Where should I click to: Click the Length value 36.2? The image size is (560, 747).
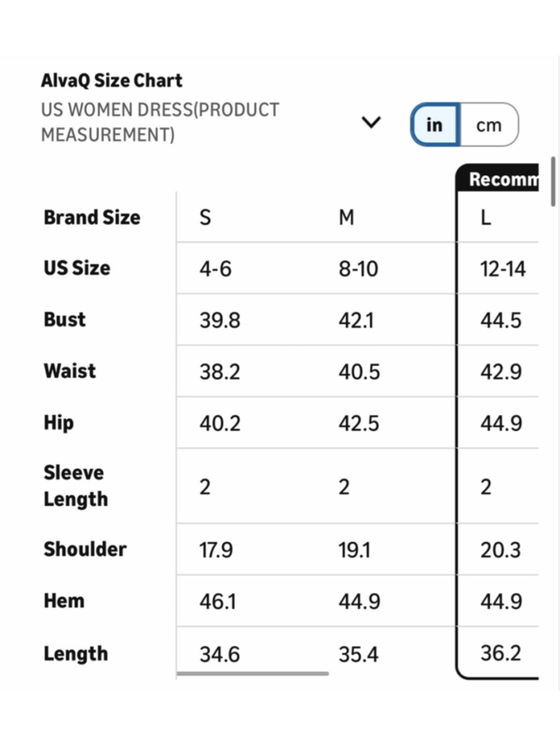coord(501,653)
